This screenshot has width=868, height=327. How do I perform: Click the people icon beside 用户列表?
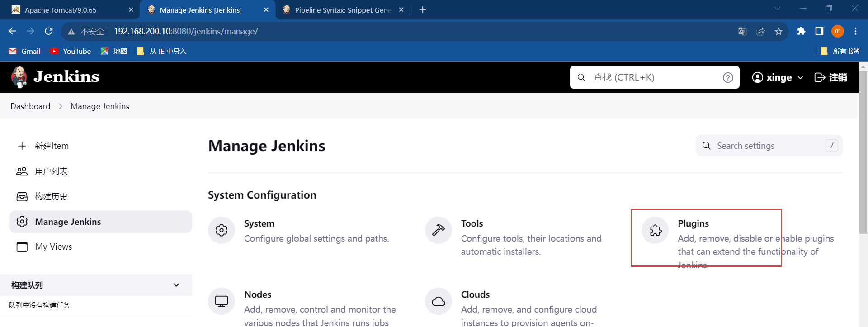pyautogui.click(x=22, y=171)
